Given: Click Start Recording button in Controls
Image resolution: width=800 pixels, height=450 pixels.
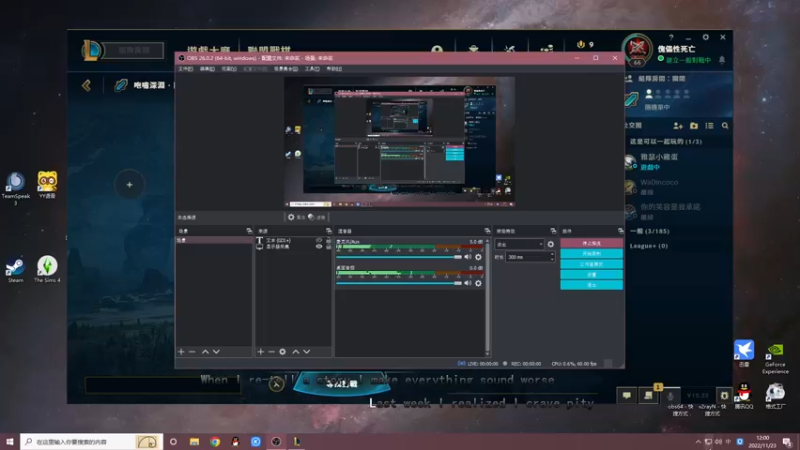Looking at the screenshot, I should [591, 254].
